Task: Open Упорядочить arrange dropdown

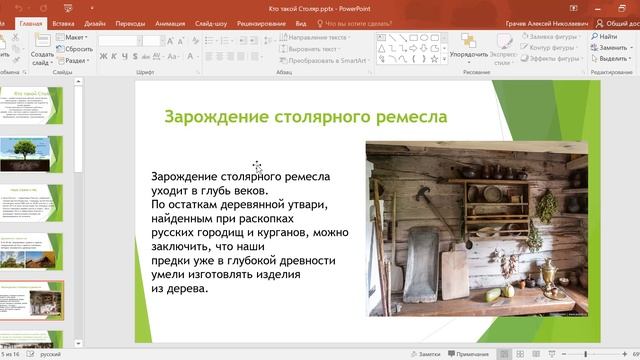Action: pyautogui.click(x=469, y=49)
